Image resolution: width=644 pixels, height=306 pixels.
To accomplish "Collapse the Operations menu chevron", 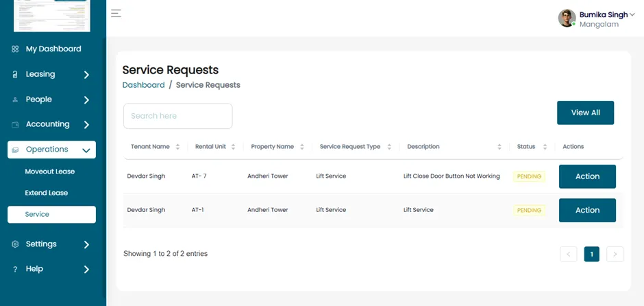I will 86,150.
